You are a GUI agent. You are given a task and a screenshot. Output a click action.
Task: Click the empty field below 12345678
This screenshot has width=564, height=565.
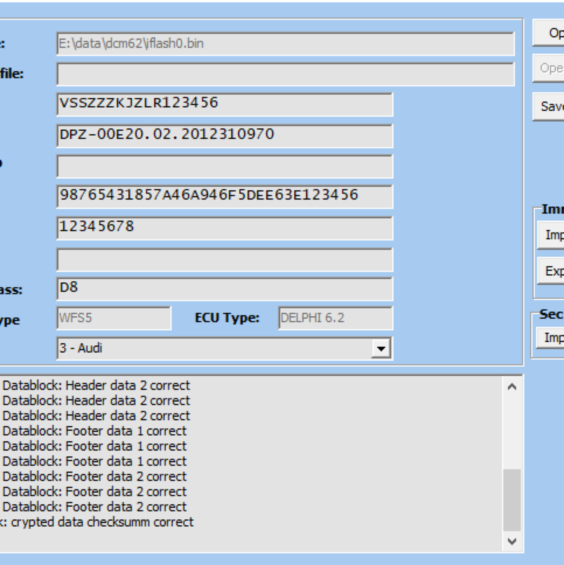tap(225, 259)
